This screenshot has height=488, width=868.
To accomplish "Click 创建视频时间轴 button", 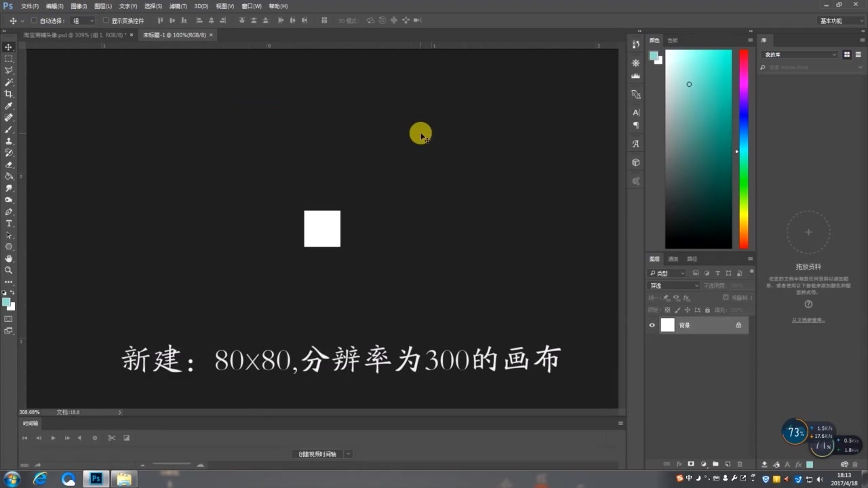I will point(317,454).
